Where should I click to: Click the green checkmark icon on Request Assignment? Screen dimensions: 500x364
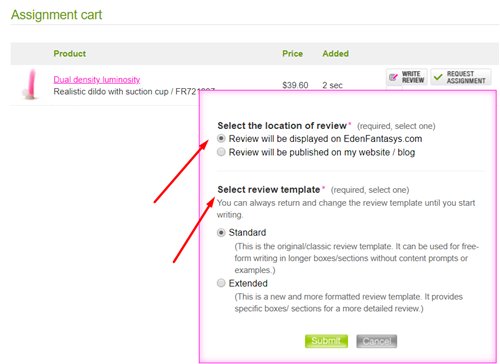click(x=438, y=77)
